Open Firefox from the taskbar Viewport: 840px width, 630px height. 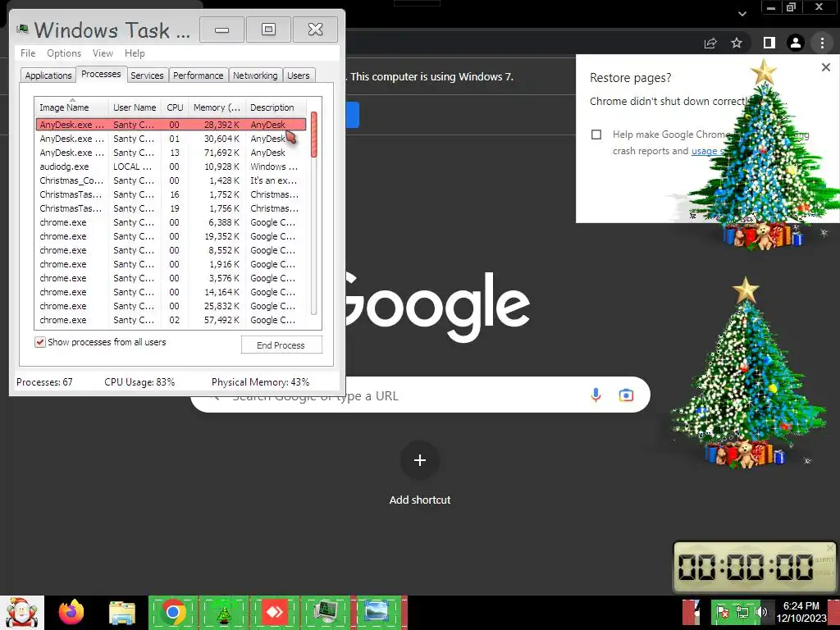71,612
